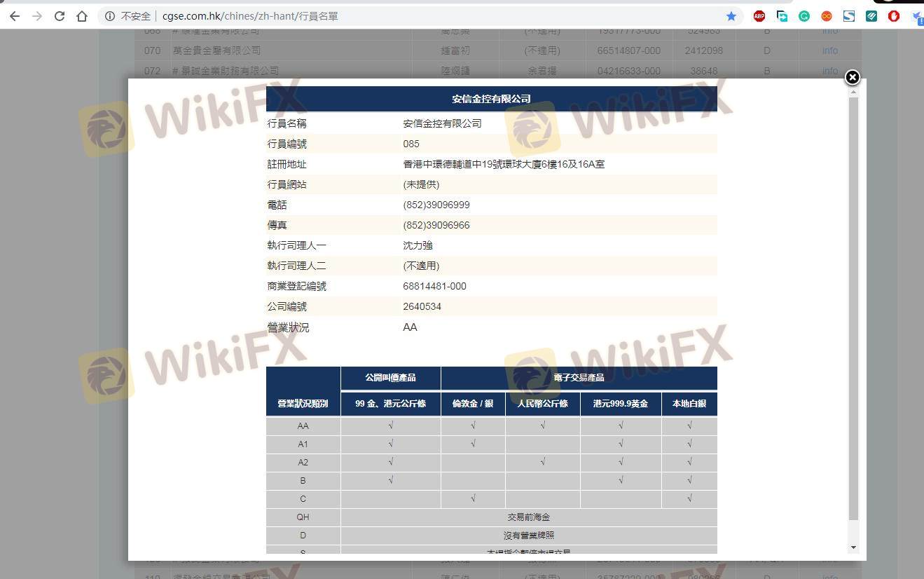
Task: Open the Adblock Plus extension
Action: pos(759,16)
